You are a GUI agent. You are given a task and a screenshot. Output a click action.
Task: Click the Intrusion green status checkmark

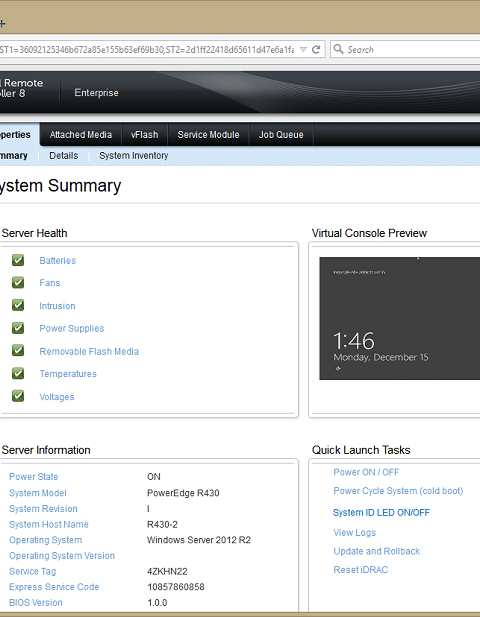coord(18,305)
